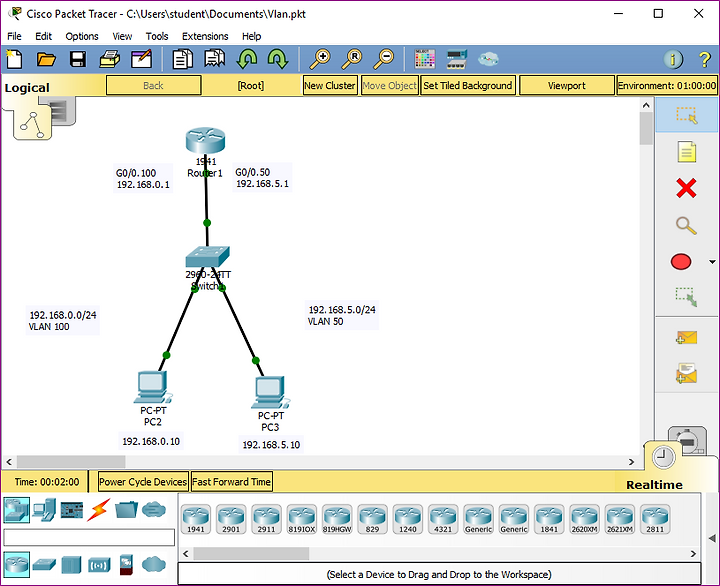The width and height of the screenshot is (720, 586).
Task: Click Fast Forward Time button
Action: pyautogui.click(x=231, y=482)
